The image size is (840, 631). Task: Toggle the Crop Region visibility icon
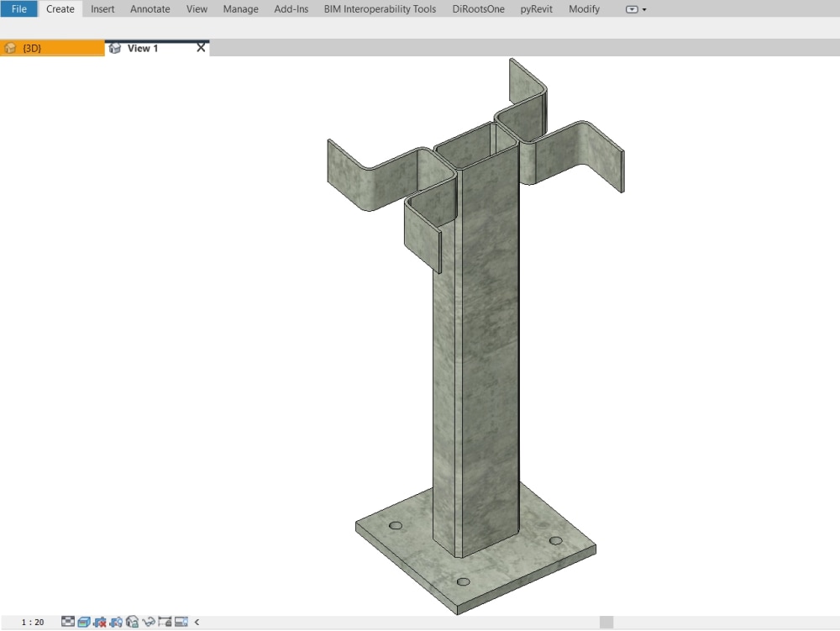166,623
